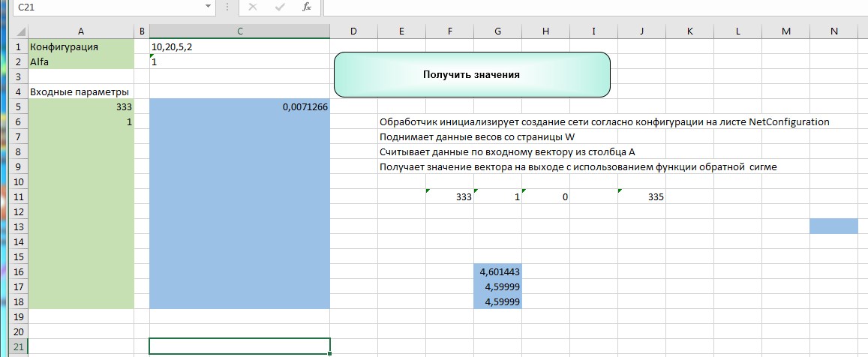Viewport: 868px width, 357px height.
Task: Click the Select All corner triangle
Action: (x=20, y=31)
